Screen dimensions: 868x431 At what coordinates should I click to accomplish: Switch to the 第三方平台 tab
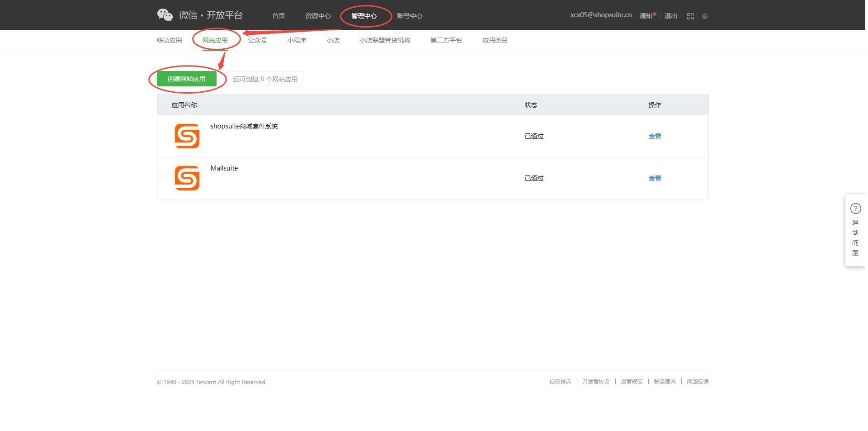[x=446, y=40]
